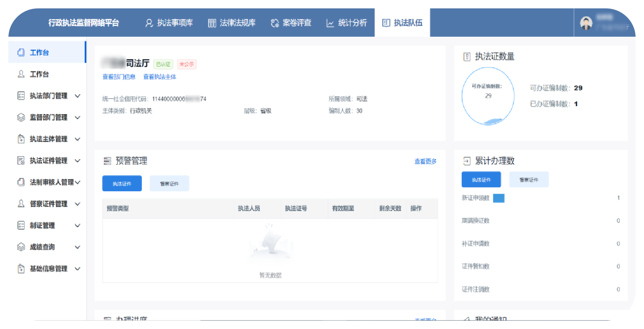Click the blue 新证申领数 bar

[x=499, y=198]
